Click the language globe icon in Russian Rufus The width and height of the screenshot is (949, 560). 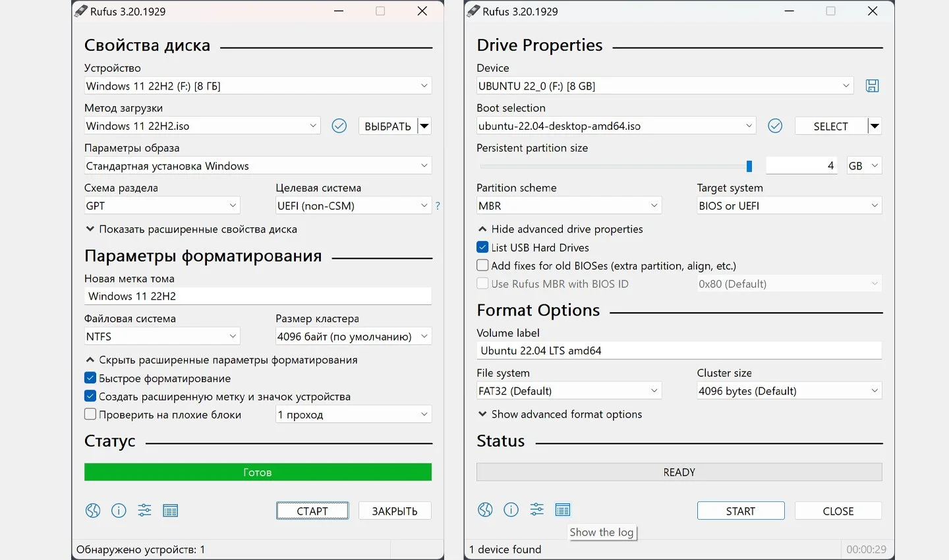[93, 511]
